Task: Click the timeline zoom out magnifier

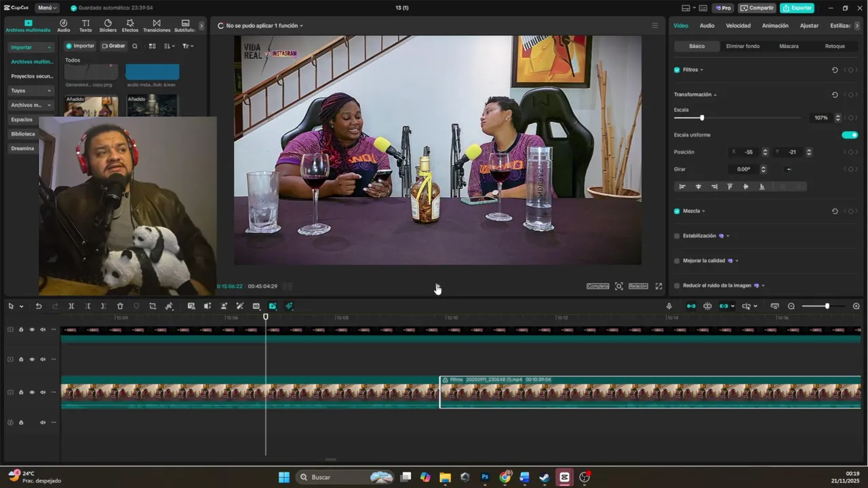Action: coord(791,306)
